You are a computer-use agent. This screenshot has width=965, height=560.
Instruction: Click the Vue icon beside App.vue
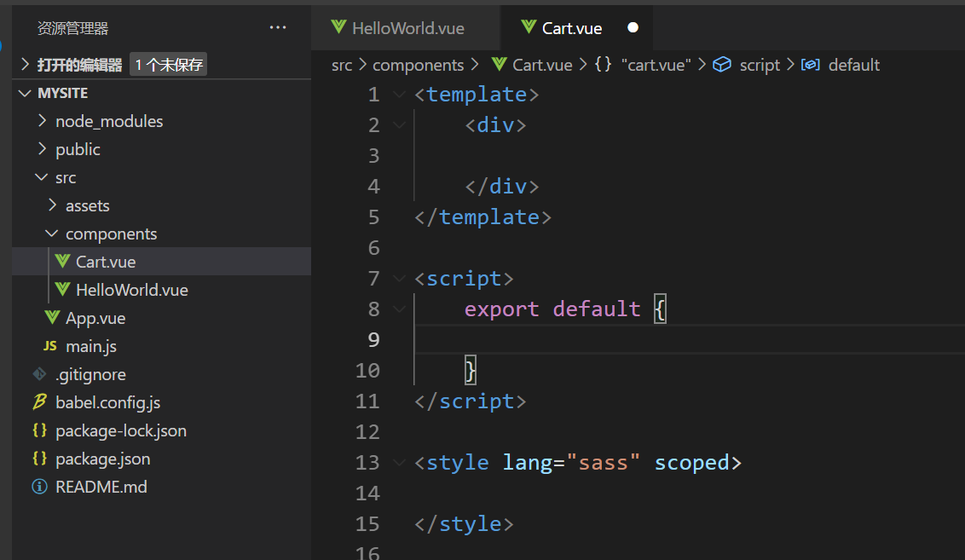[52, 318]
